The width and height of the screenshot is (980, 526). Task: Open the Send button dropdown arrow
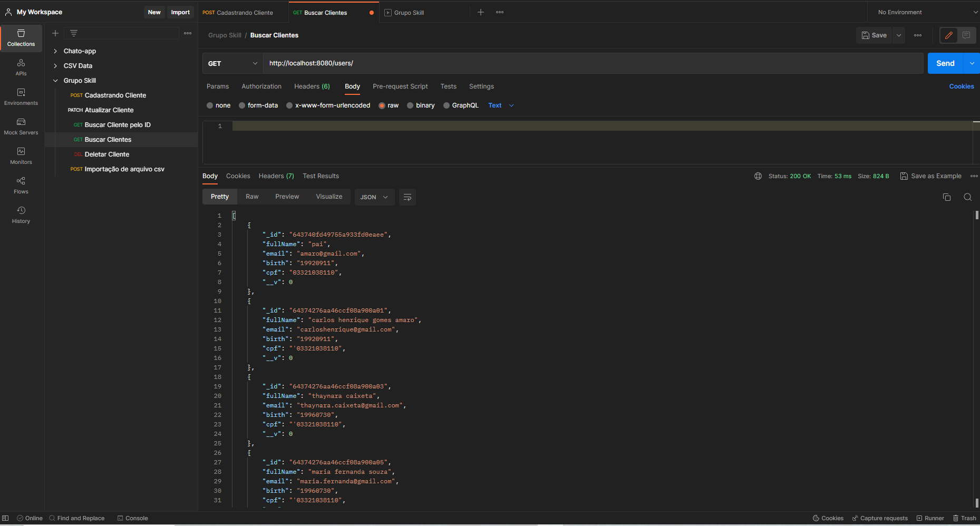coord(972,63)
